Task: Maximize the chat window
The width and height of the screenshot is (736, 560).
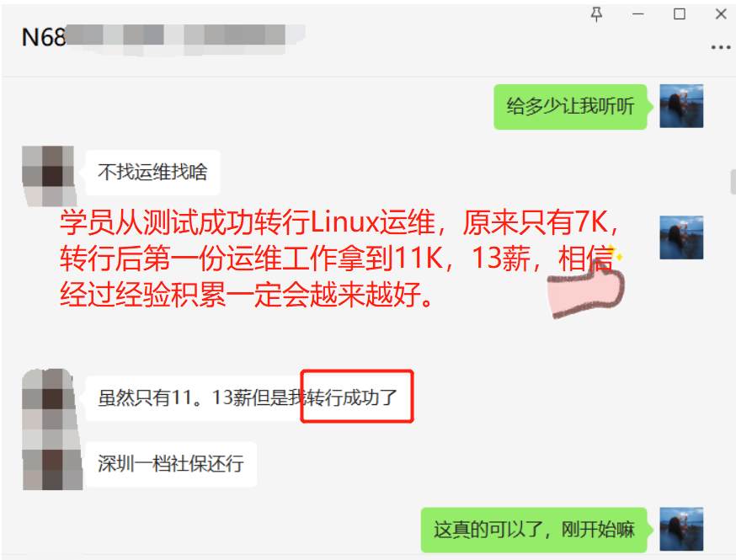Action: pos(680,14)
